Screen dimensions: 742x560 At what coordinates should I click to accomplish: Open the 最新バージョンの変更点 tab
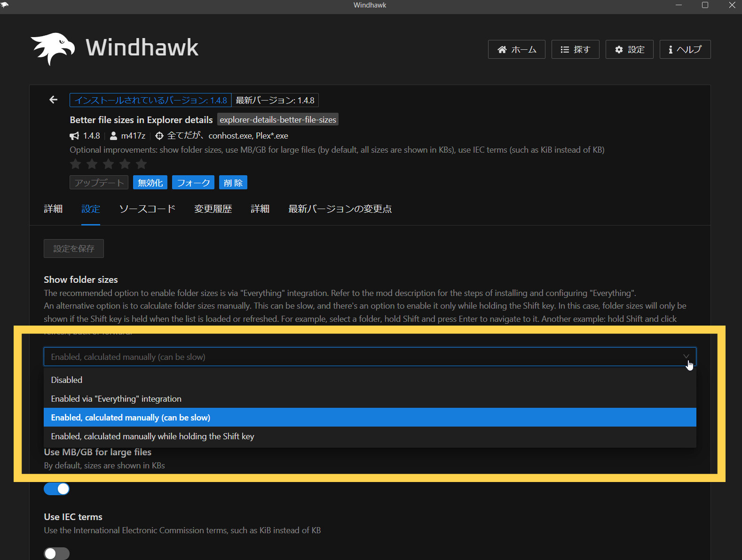pyautogui.click(x=340, y=209)
